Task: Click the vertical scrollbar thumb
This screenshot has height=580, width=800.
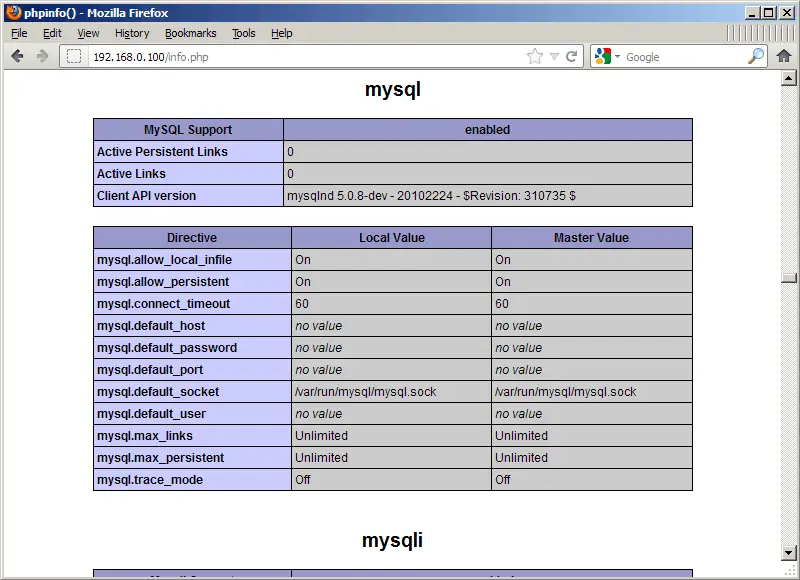Action: tap(789, 278)
